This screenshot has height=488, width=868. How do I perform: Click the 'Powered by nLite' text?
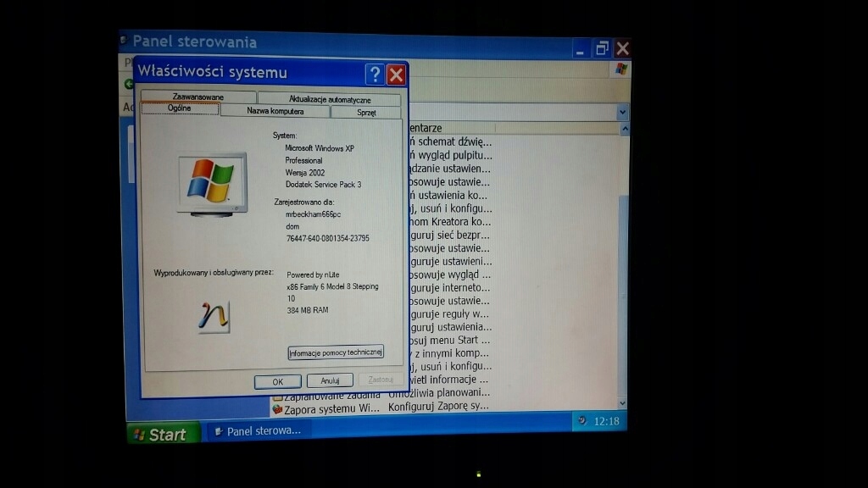tap(313, 274)
